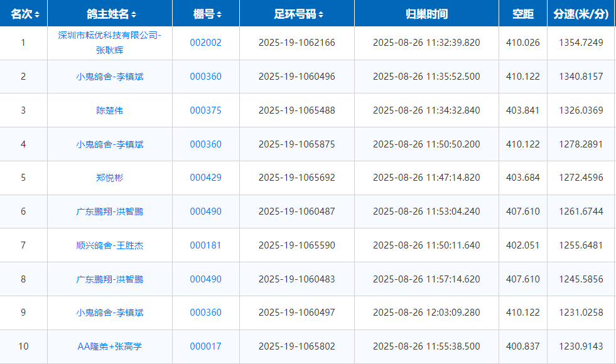Toggle sort arrows next to 棚号
This screenshot has height=364, width=616.
click(219, 14)
